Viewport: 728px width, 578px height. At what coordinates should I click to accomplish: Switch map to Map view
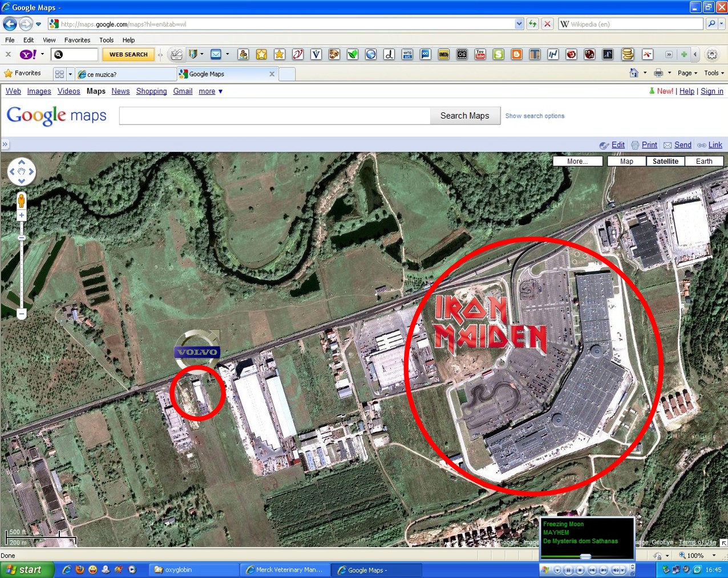pyautogui.click(x=626, y=161)
